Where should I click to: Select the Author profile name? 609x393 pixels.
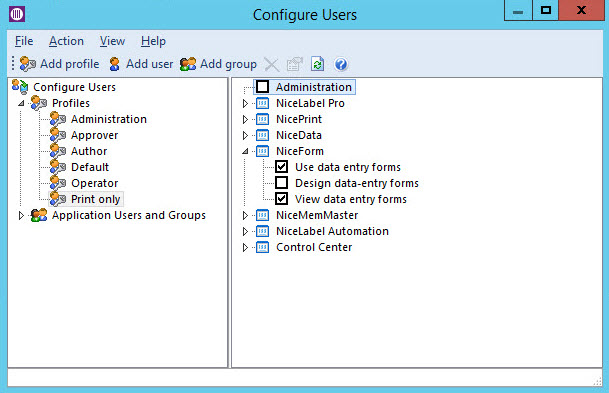(x=89, y=151)
